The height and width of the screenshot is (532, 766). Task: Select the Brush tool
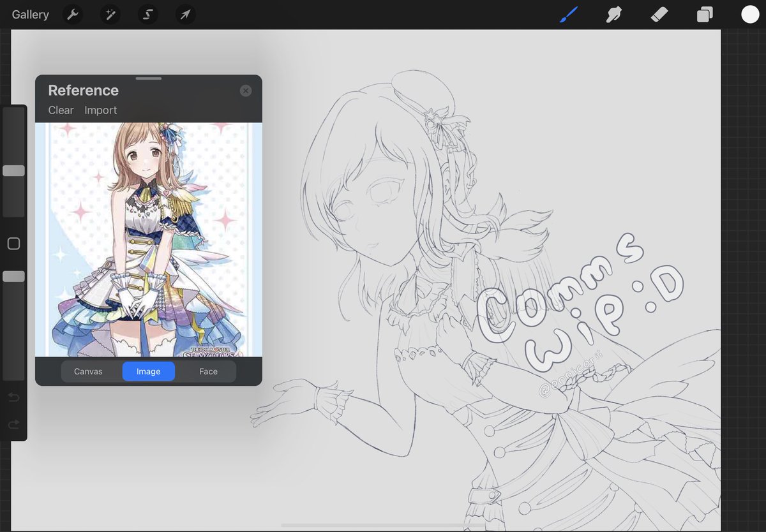tap(569, 14)
